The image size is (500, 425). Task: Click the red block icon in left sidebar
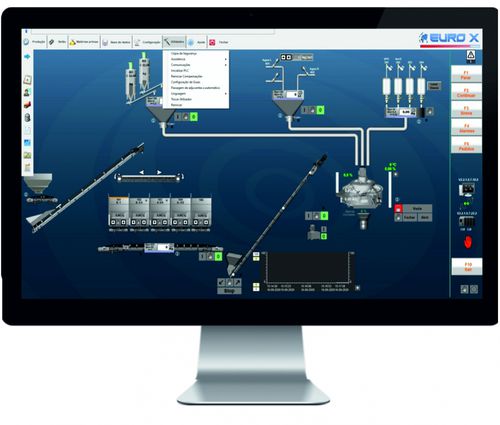(27, 104)
